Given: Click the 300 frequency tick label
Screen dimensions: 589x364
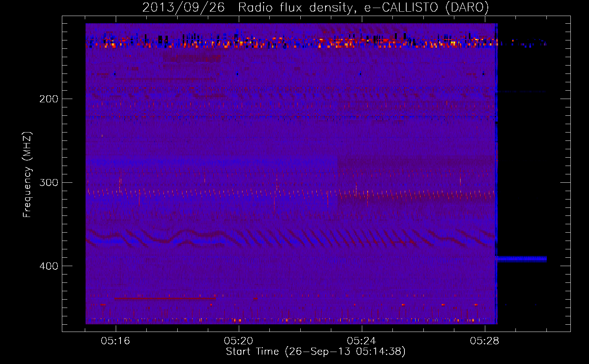Looking at the screenshot, I should (x=49, y=182).
